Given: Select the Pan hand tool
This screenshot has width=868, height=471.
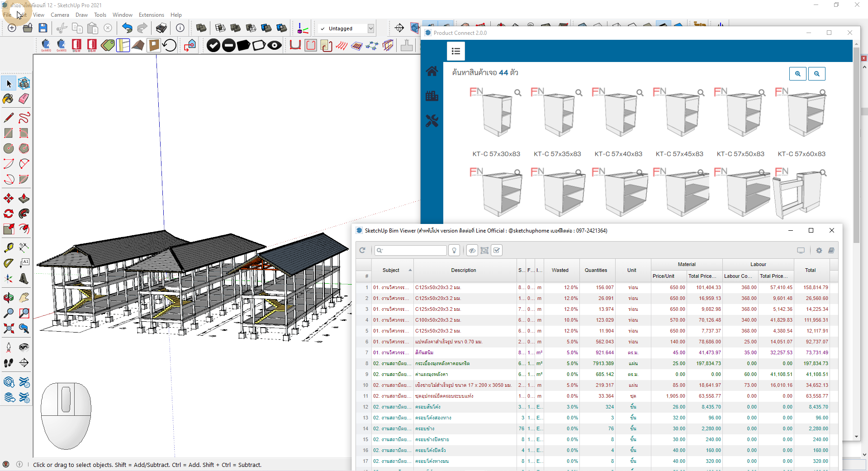Looking at the screenshot, I should pyautogui.click(x=24, y=298).
